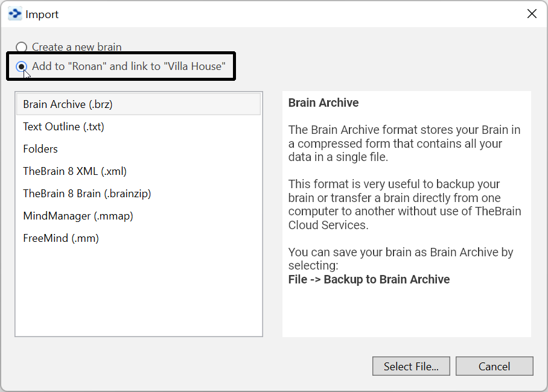This screenshot has width=548, height=392.
Task: Select Brain Archive (.brz) format
Action: (x=68, y=104)
